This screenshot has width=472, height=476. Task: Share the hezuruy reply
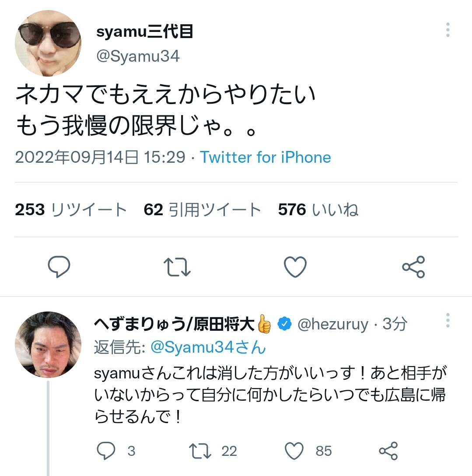point(388,451)
